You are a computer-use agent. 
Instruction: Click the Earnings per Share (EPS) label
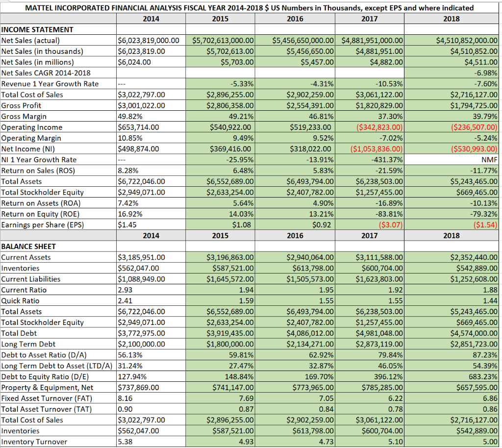tap(43, 225)
